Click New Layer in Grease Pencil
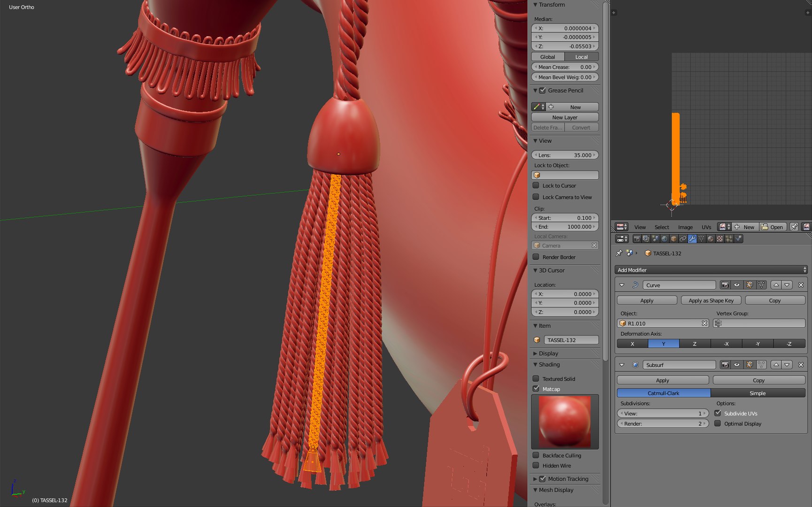This screenshot has width=812, height=507. pyautogui.click(x=565, y=117)
